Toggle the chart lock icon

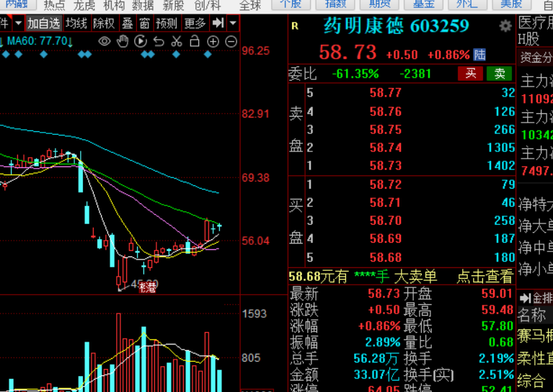(x=195, y=41)
